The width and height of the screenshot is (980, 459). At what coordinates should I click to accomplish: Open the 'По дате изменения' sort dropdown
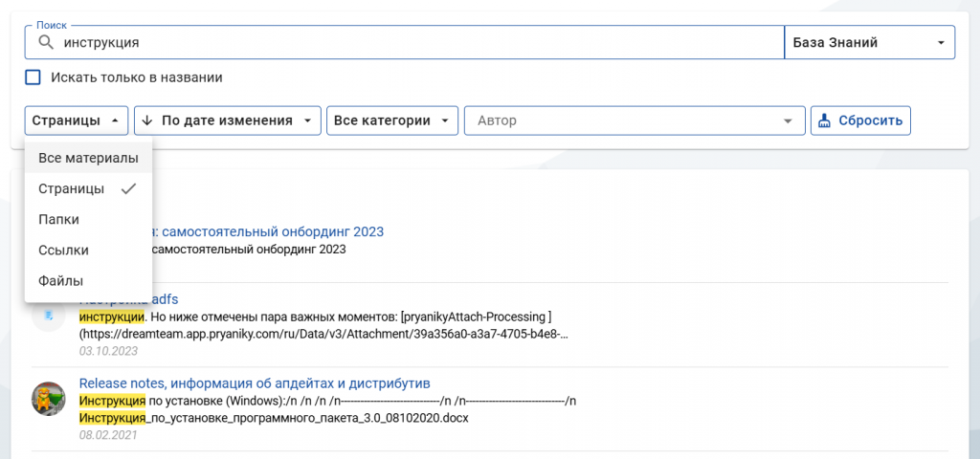pos(227,120)
